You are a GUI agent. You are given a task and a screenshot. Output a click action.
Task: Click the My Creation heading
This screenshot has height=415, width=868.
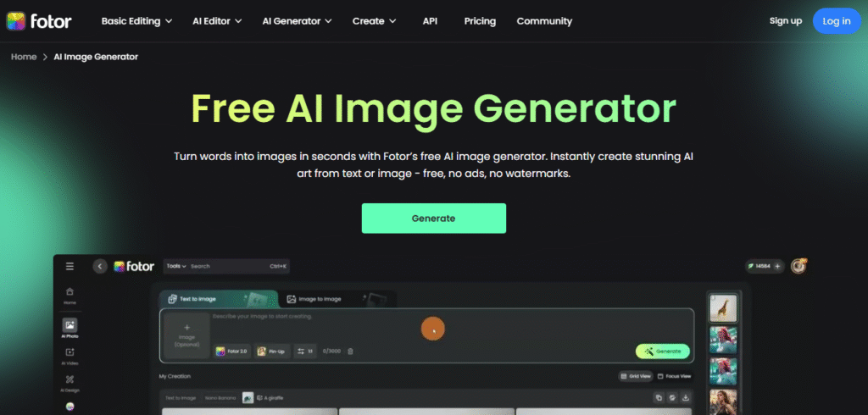pos(175,376)
